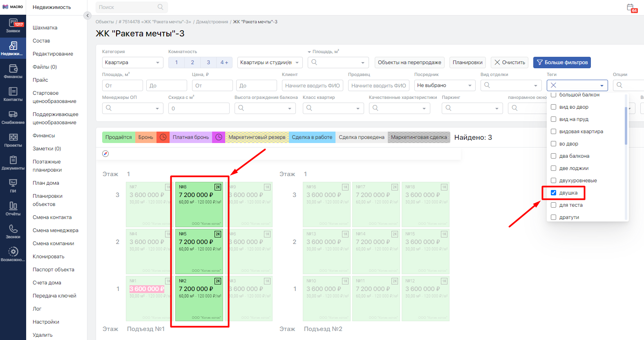Click the compass icon above floor plan
Screen dimensions: 644x340
tap(105, 154)
